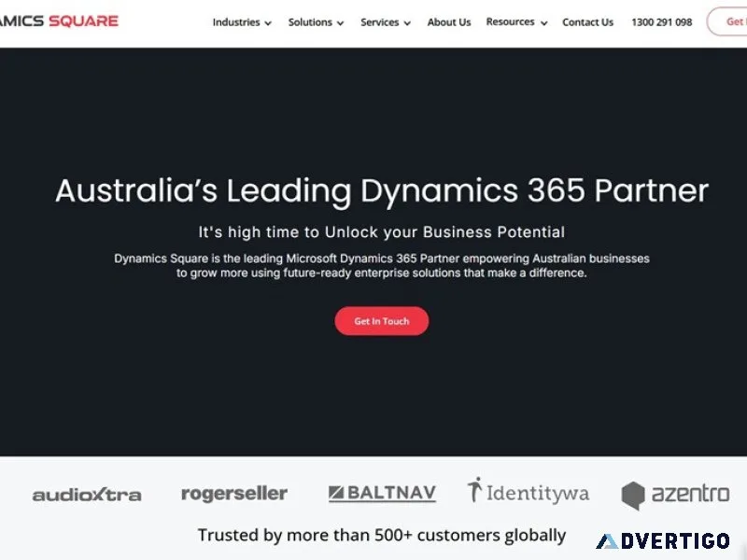The width and height of the screenshot is (747, 560).
Task: Open the Industries menu
Action: [236, 22]
